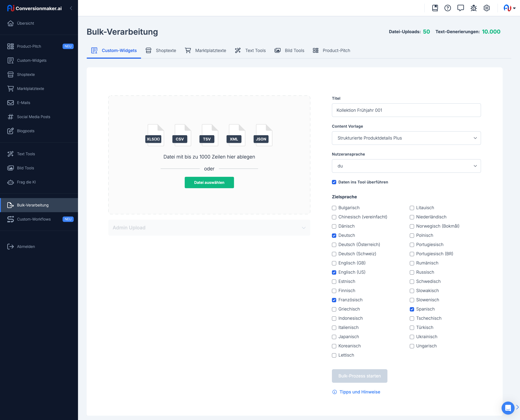Screen dimensions: 520x420
Task: Click Bulk-Prozess starten button
Action: pos(360,376)
